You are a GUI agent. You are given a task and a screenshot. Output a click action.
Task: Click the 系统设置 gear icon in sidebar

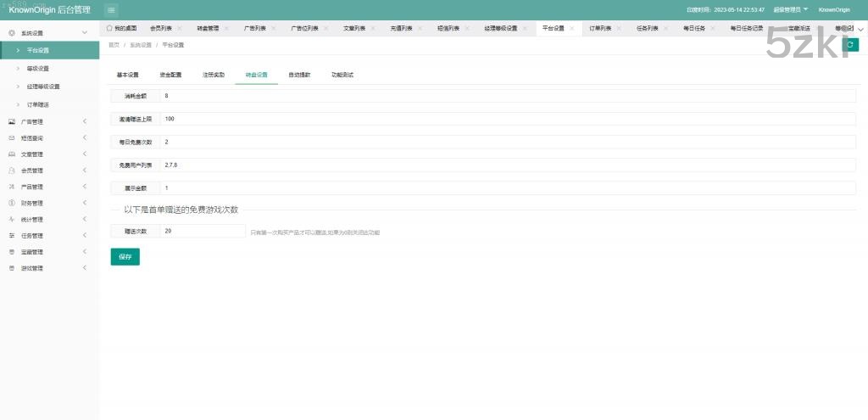[x=12, y=32]
